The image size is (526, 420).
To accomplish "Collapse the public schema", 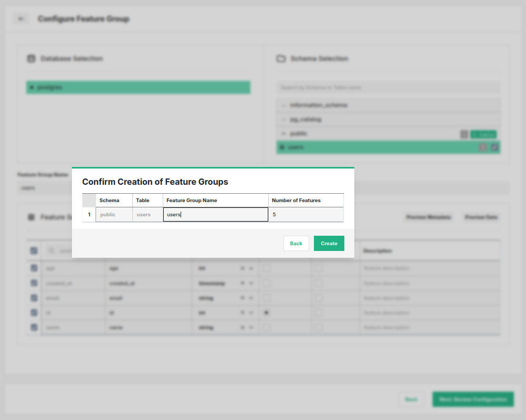I will tap(283, 133).
